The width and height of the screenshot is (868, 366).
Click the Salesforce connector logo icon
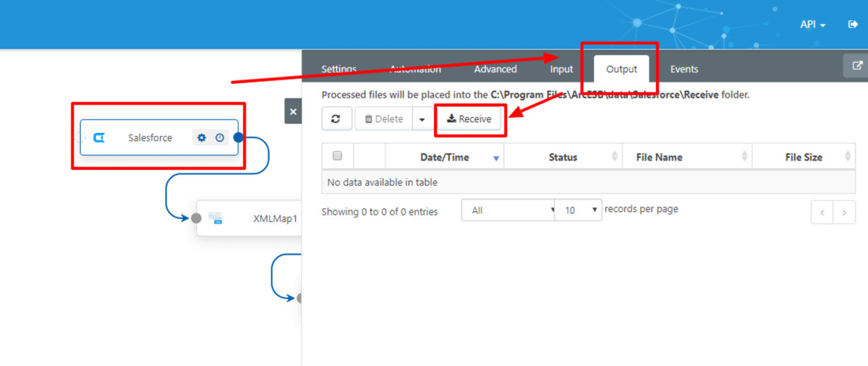click(x=100, y=137)
